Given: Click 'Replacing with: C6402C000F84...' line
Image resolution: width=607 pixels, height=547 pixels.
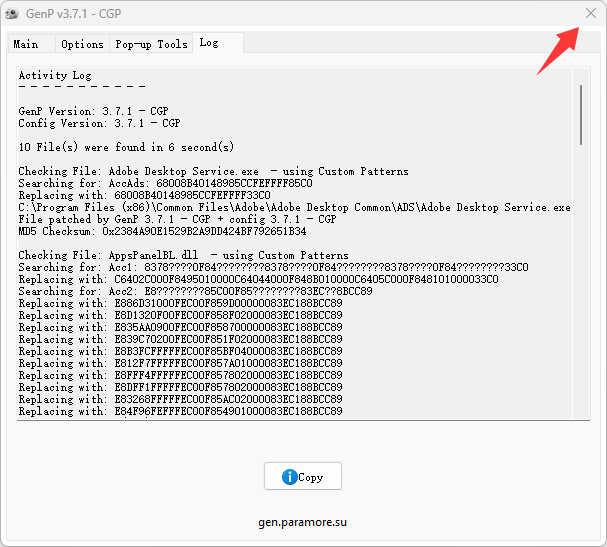Looking at the screenshot, I should click(259, 279).
